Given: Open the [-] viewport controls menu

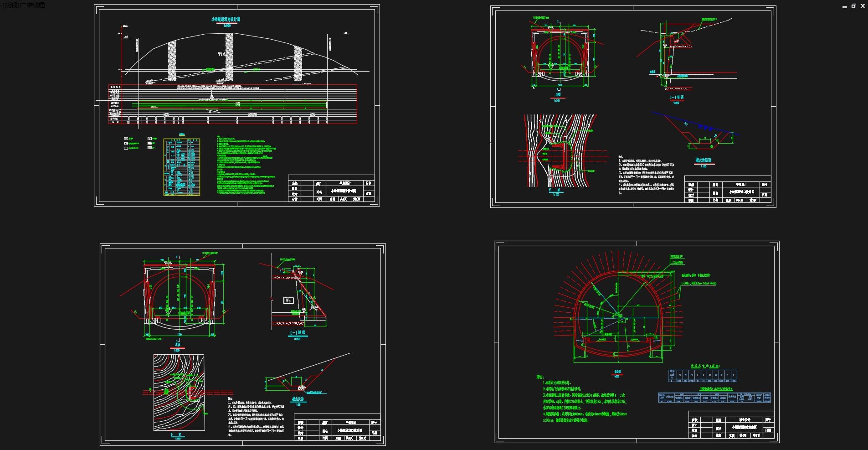Looking at the screenshot, I should pos(1,5).
